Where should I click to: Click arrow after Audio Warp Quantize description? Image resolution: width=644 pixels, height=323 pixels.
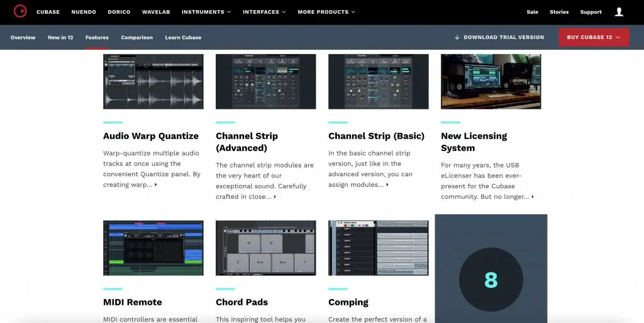click(156, 185)
